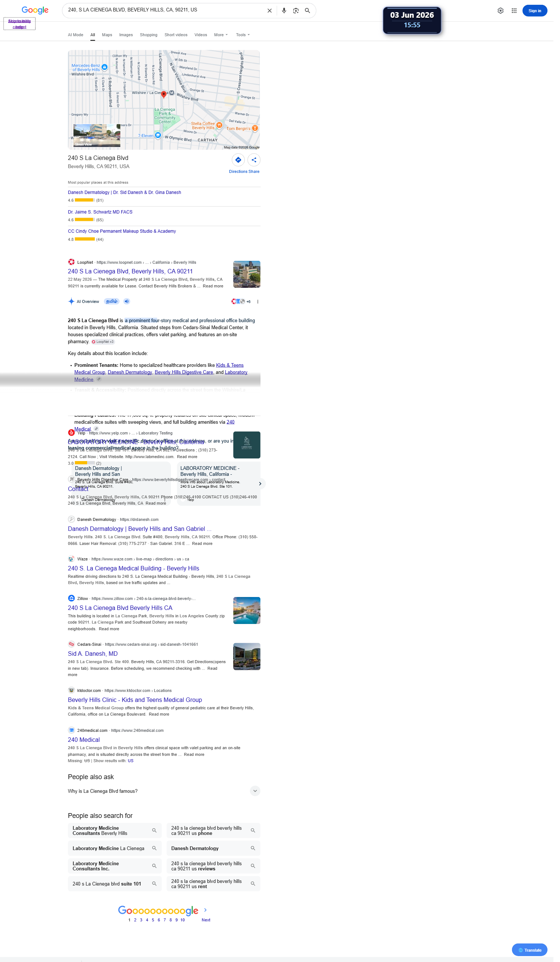This screenshot has height=962, width=560.
Task: Click the Tamil language chip in AI Overview
Action: [x=112, y=301]
